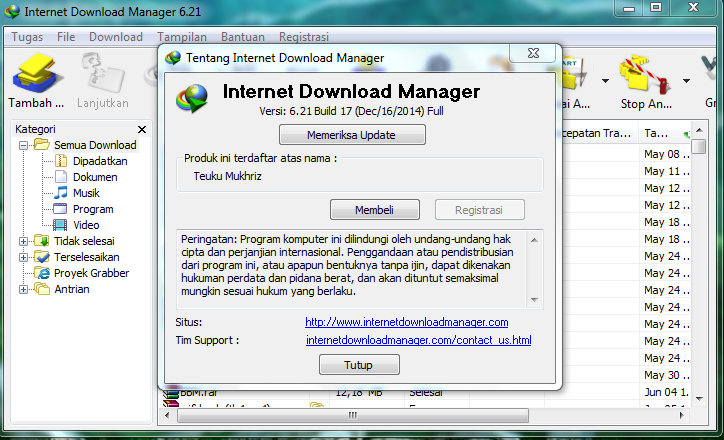Select the Video filmstrip icon
Viewport: 724px width, 440px height.
click(x=60, y=225)
